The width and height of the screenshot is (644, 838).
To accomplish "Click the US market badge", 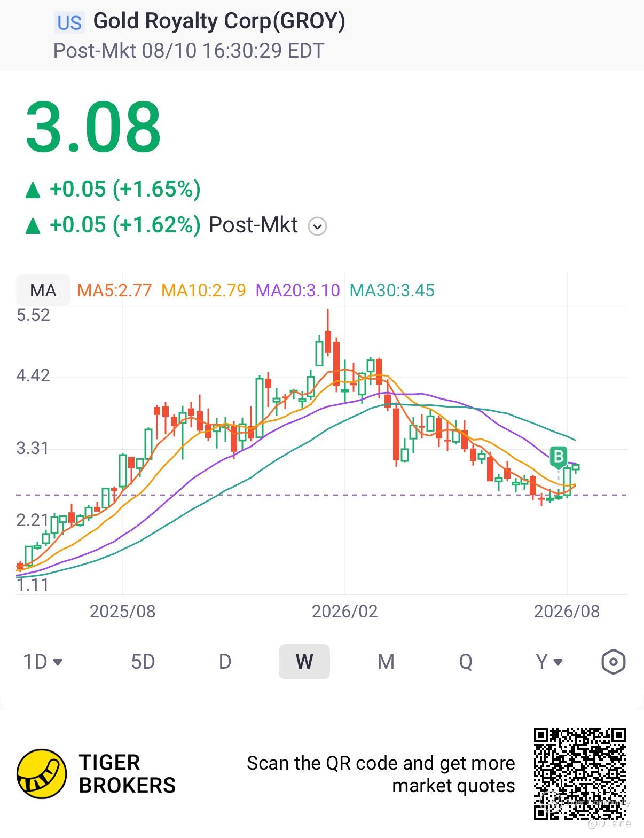I will pos(69,23).
